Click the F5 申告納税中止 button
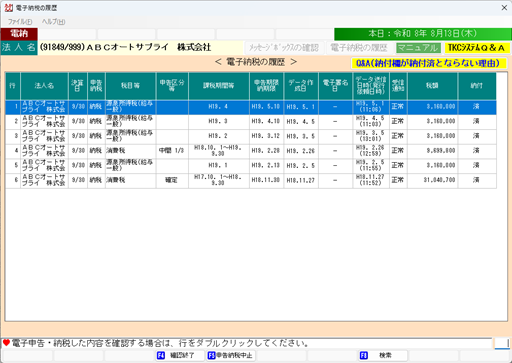The height and width of the screenshot is (363, 512). pos(231,355)
